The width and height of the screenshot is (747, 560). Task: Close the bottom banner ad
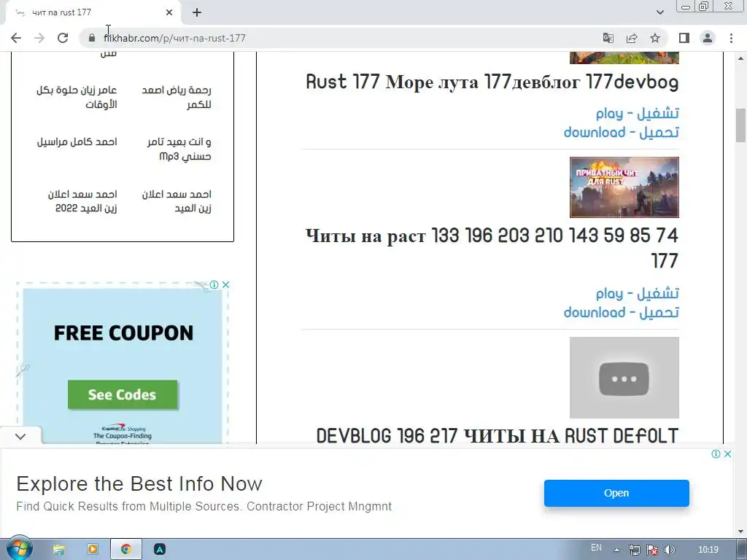click(x=727, y=454)
